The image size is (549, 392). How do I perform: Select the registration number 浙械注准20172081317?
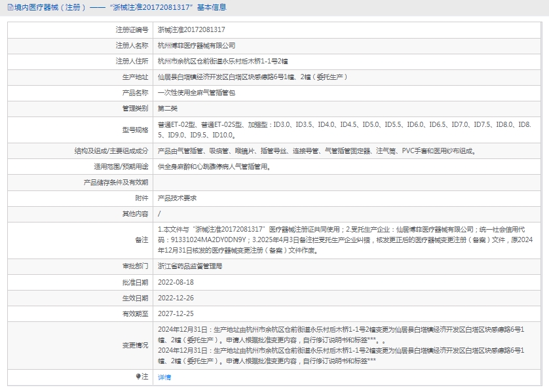point(191,30)
